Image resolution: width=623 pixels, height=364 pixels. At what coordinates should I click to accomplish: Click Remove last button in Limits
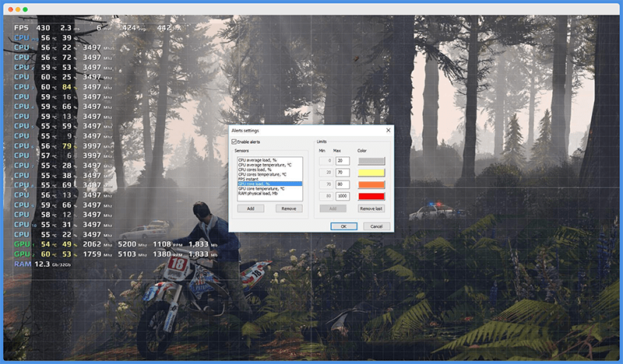(x=371, y=208)
